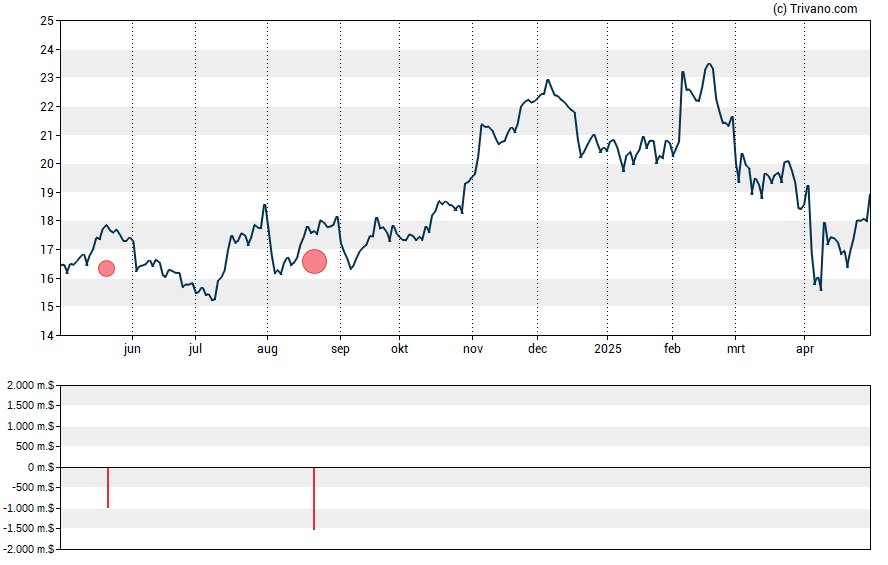Click the '-500 m.$' axis label
This screenshot has width=888, height=565.
click(x=33, y=487)
